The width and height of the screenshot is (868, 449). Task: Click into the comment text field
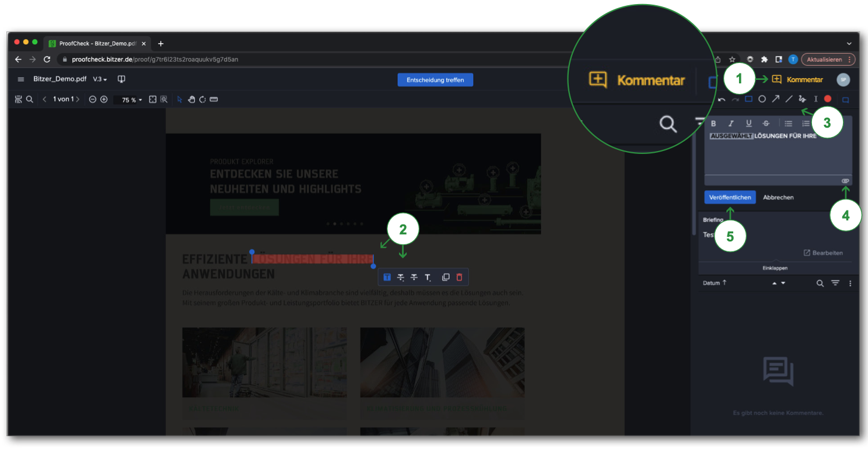tap(778, 153)
